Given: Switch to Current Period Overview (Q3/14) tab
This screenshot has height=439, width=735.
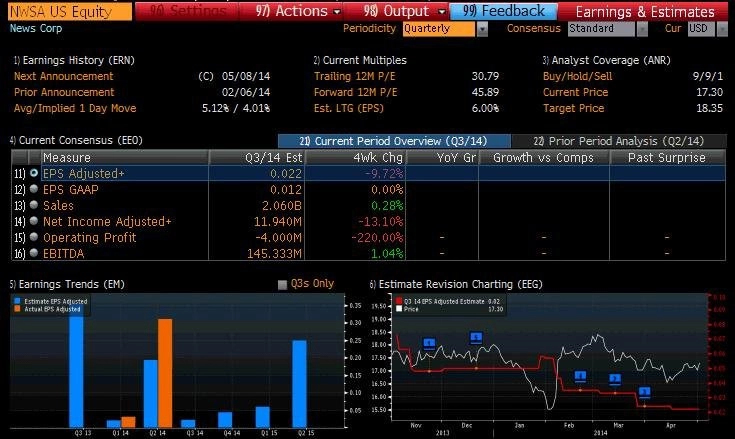Looking at the screenshot, I should point(394,141).
